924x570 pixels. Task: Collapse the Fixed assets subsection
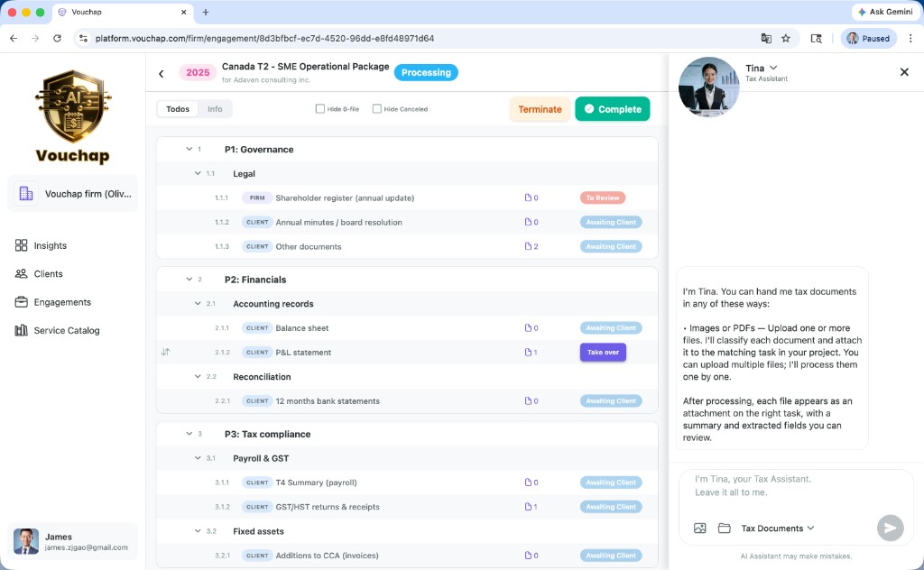coord(198,531)
